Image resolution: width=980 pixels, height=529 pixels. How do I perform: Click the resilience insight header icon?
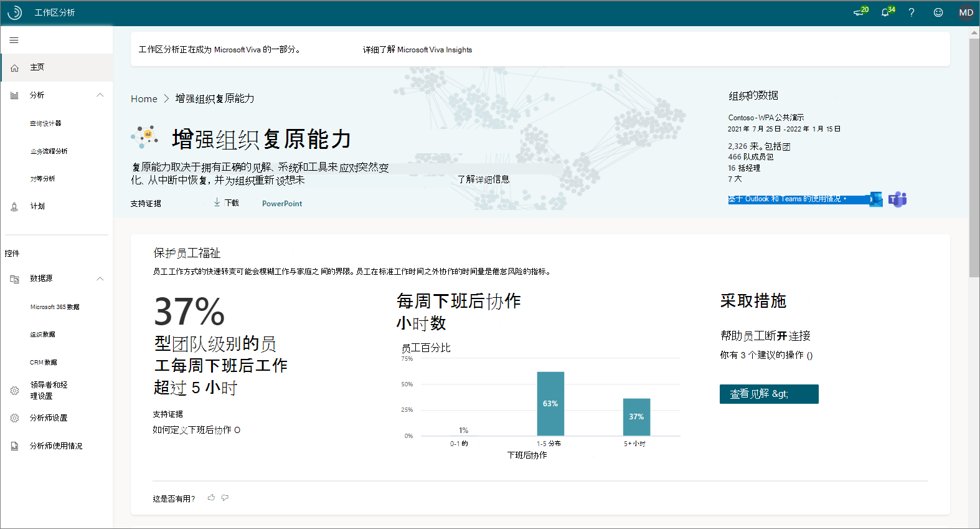[x=144, y=137]
